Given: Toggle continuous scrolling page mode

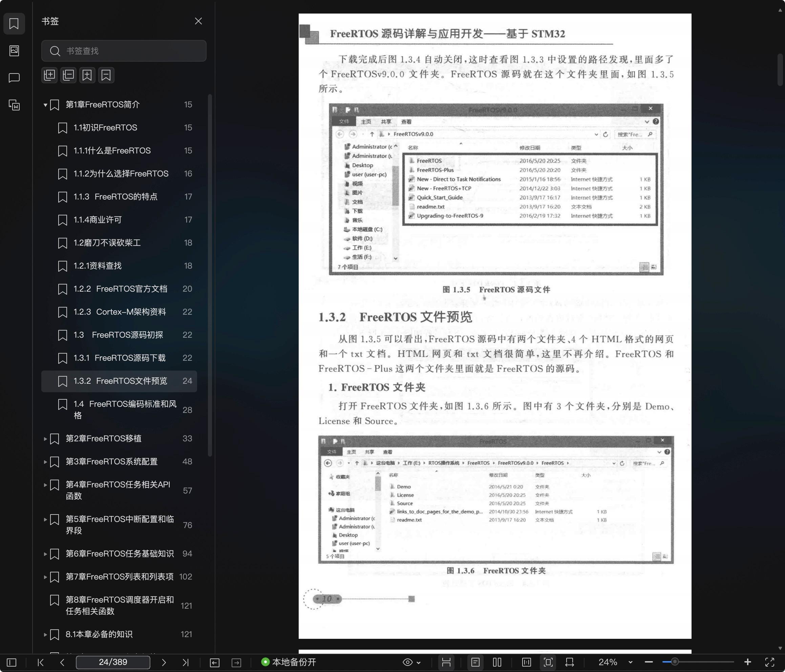Looking at the screenshot, I should tap(446, 662).
